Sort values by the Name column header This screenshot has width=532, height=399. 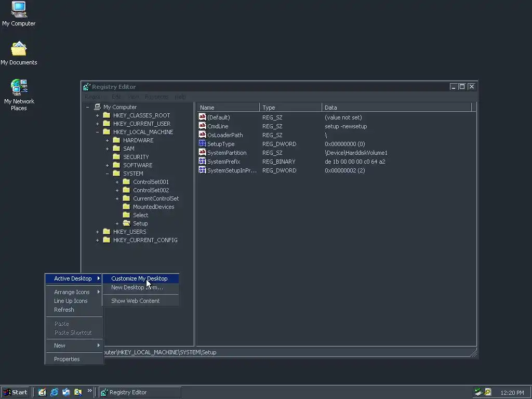tap(228, 107)
